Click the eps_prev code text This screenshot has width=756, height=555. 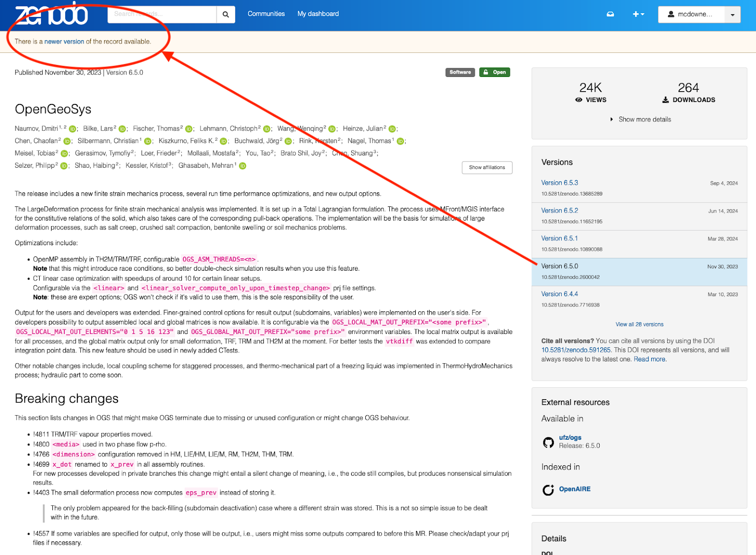[201, 493]
